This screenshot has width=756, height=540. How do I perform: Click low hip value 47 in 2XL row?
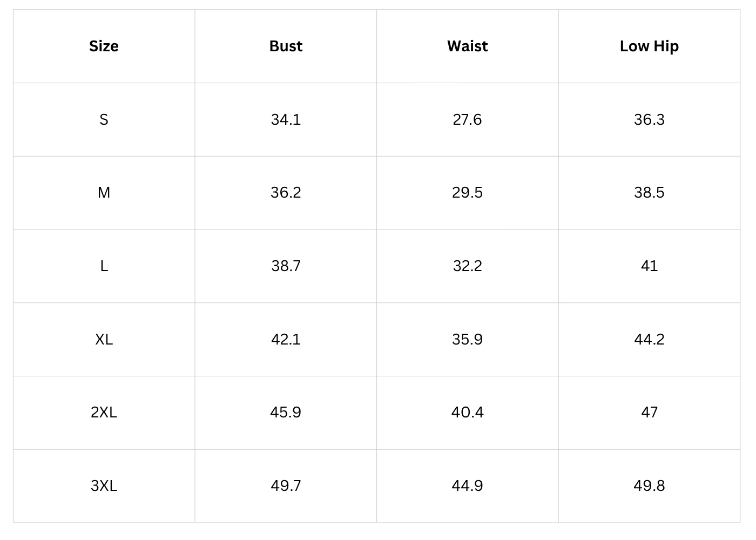click(649, 413)
